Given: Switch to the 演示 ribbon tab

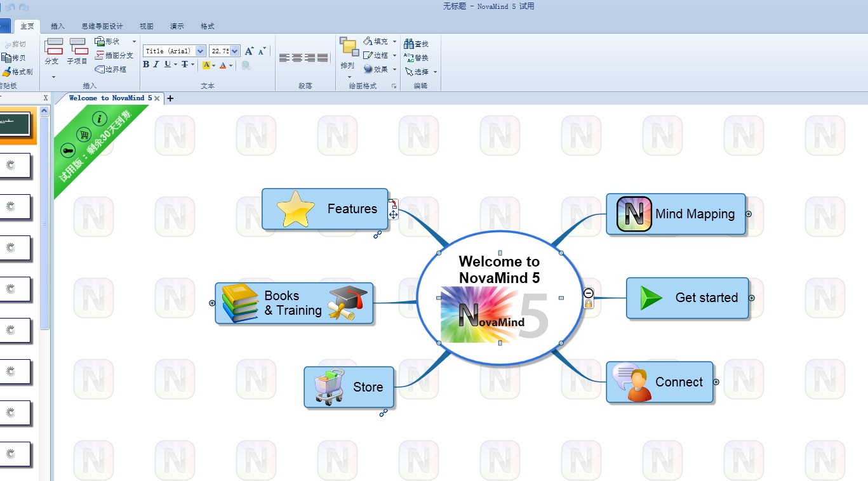Looking at the screenshot, I should click(x=177, y=26).
